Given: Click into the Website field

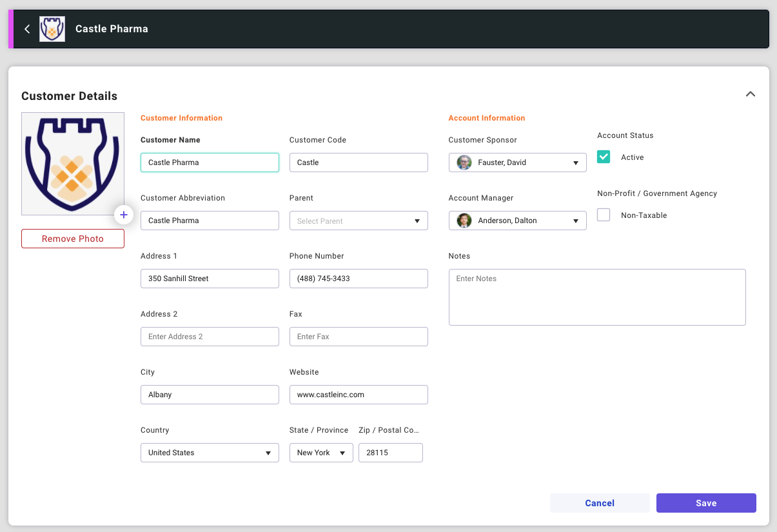Looking at the screenshot, I should click(x=359, y=395).
